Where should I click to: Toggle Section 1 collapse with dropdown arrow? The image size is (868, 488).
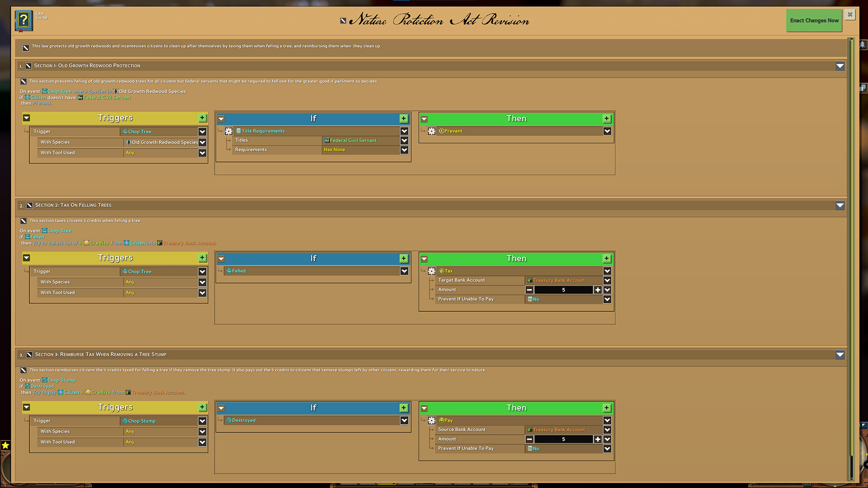tap(840, 66)
